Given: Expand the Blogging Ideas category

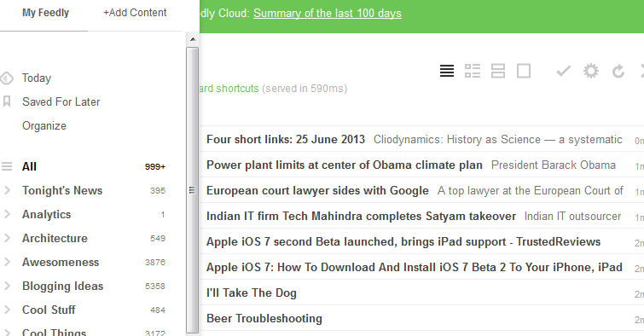Looking at the screenshot, I should (x=7, y=286).
